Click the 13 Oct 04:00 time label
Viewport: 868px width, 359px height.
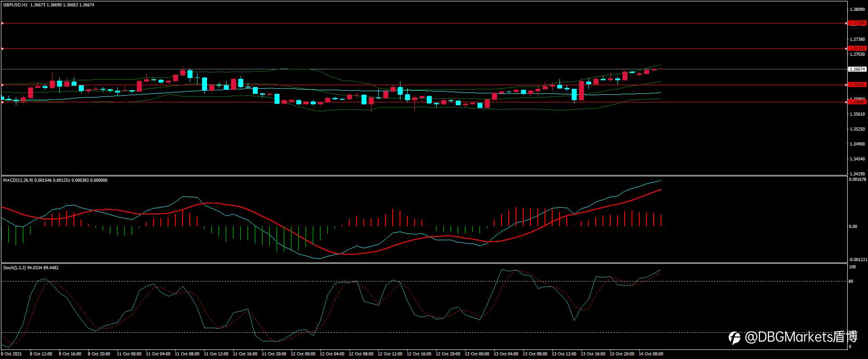click(506, 354)
